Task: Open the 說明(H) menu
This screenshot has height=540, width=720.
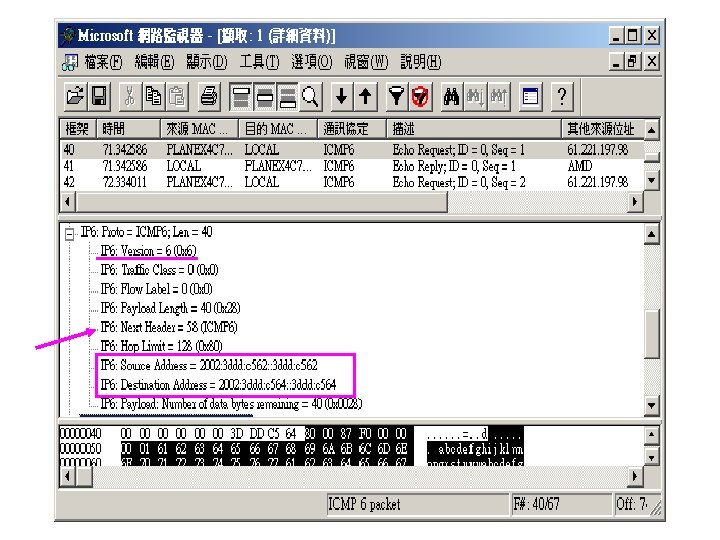Action: click(421, 62)
